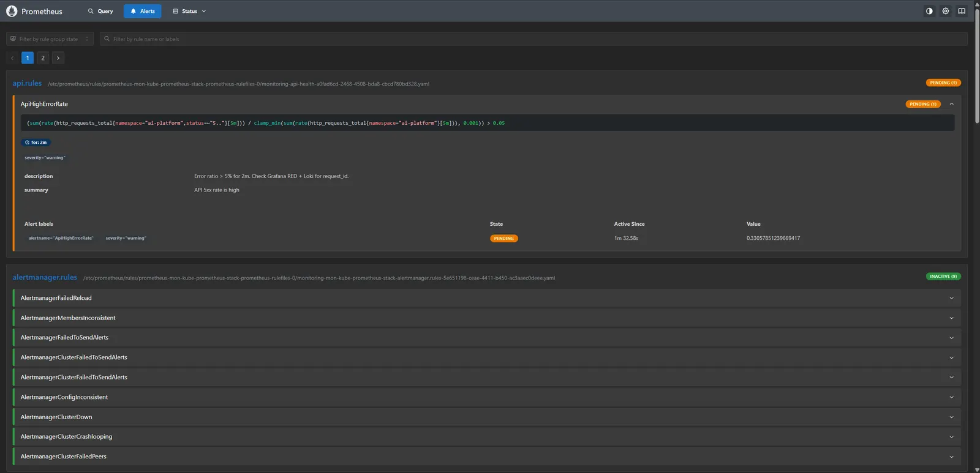980x473 pixels.
Task: Click the ApiHighErrorRate PromQL expression
Action: click(x=266, y=123)
